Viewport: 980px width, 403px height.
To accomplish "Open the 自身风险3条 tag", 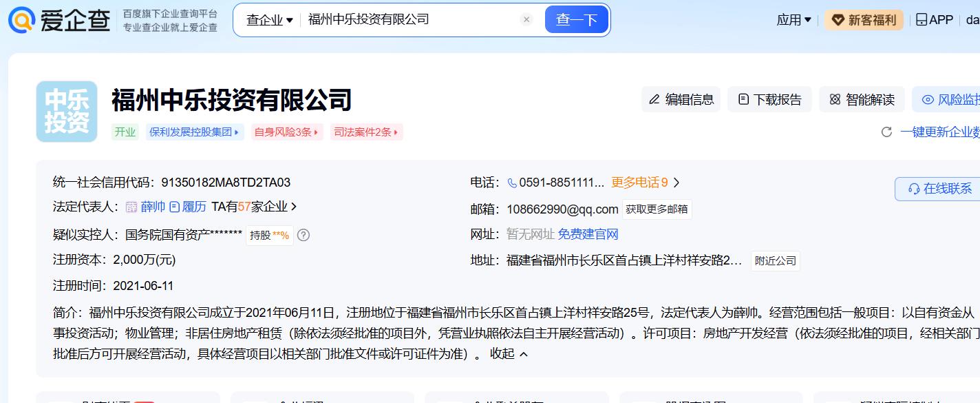I will click(x=287, y=132).
